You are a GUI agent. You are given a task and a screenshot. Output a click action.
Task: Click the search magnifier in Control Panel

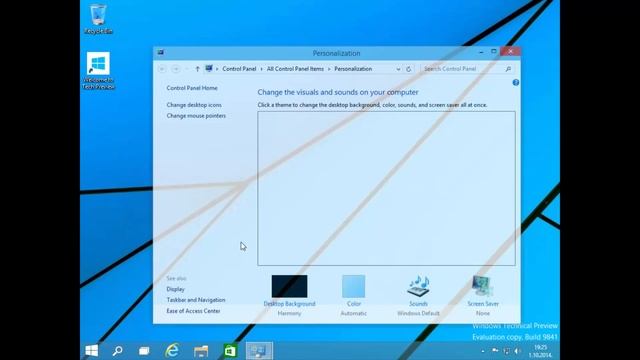point(508,69)
